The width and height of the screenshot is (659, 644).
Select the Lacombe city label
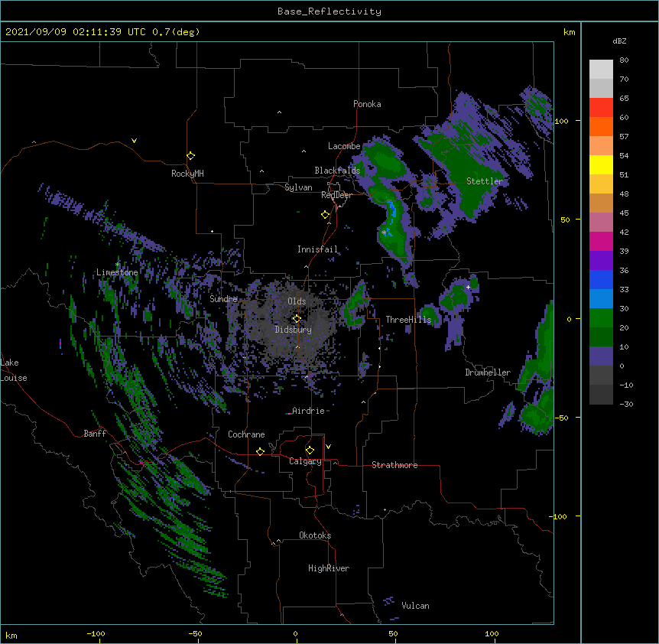[344, 146]
